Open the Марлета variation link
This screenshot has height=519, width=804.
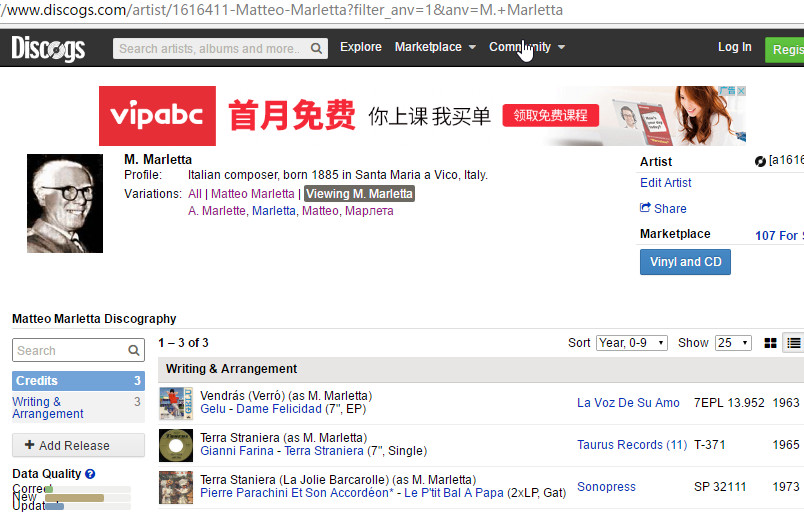[369, 211]
